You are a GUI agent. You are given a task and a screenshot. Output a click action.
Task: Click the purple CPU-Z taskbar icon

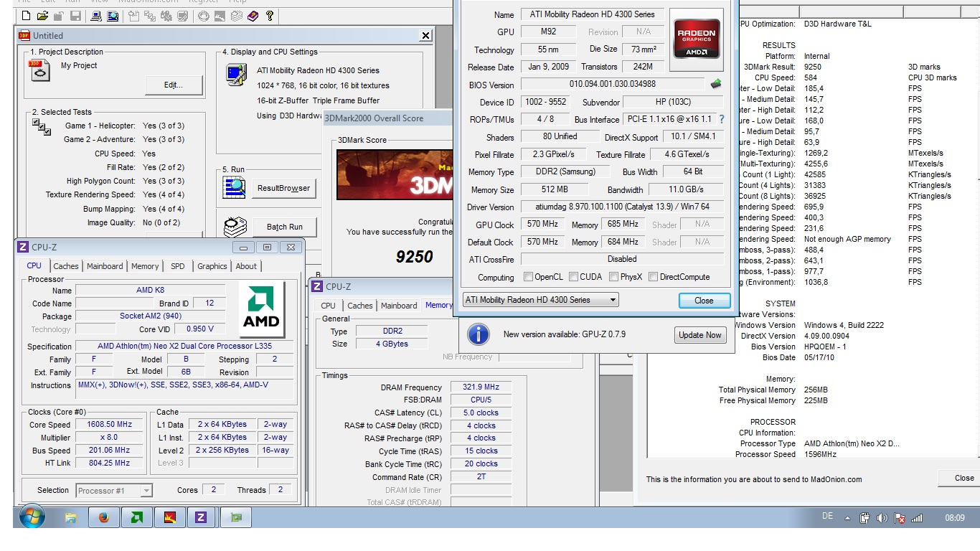[x=201, y=517]
